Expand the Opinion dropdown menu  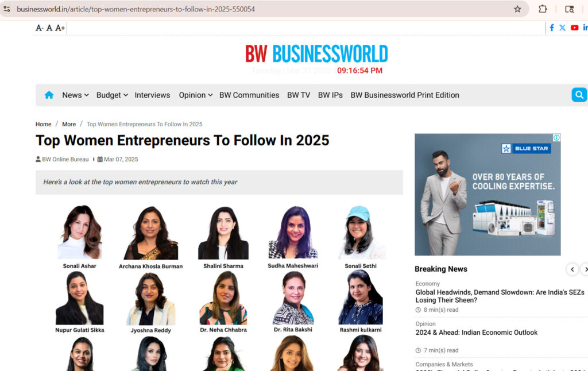pyautogui.click(x=196, y=95)
